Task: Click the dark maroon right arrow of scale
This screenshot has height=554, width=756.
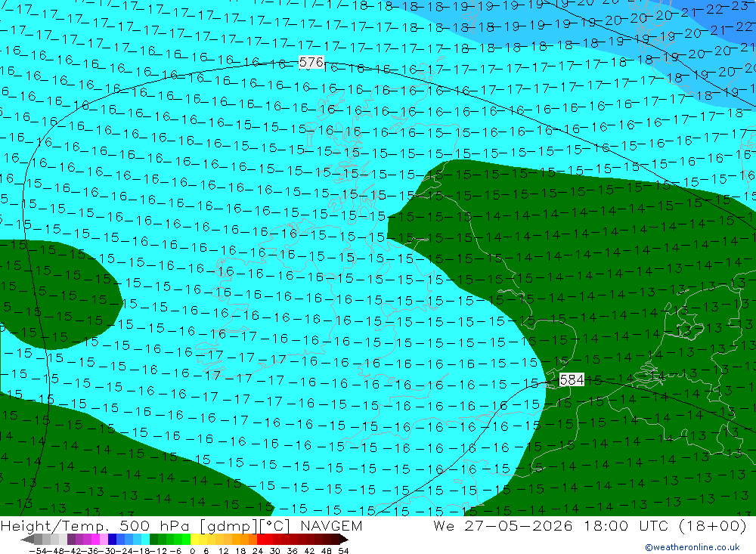Action: (343, 539)
